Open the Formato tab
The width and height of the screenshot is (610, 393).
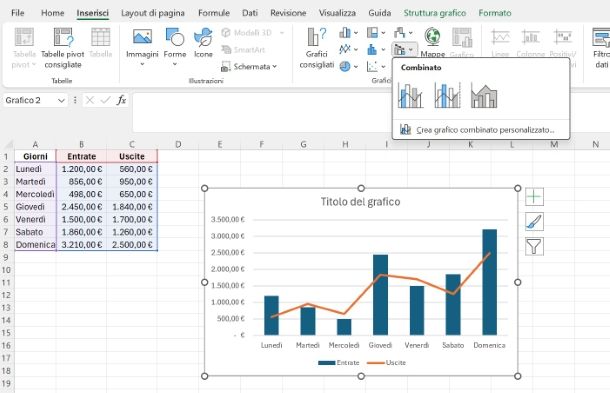[495, 13]
